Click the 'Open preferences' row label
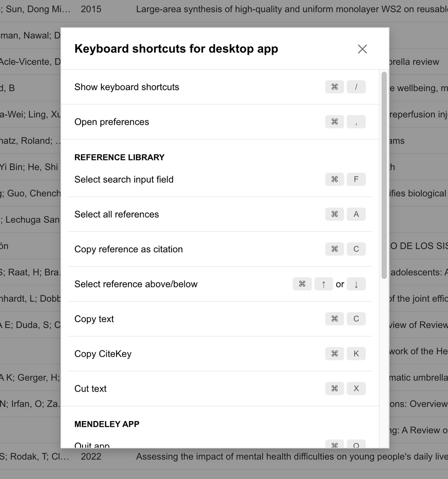Image resolution: width=448 pixels, height=479 pixels. [x=112, y=122]
